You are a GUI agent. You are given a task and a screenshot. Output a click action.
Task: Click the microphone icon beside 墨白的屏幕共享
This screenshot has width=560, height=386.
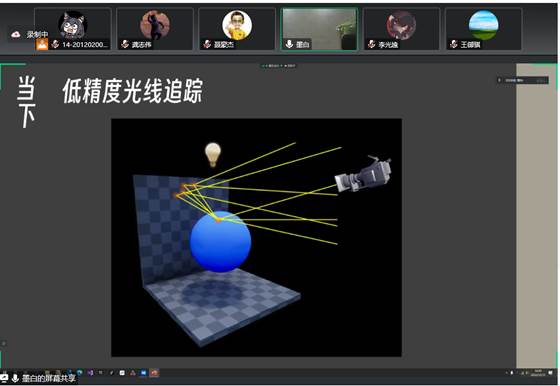(15, 378)
